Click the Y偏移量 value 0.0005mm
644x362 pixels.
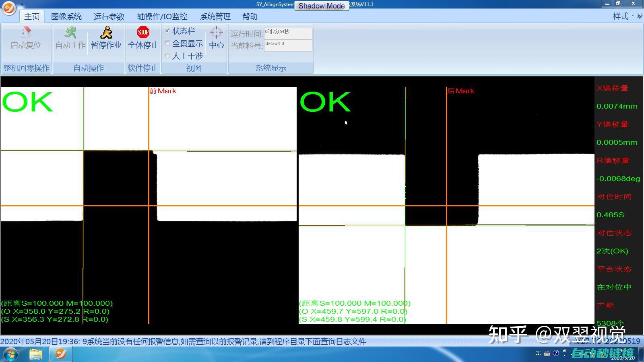click(617, 142)
